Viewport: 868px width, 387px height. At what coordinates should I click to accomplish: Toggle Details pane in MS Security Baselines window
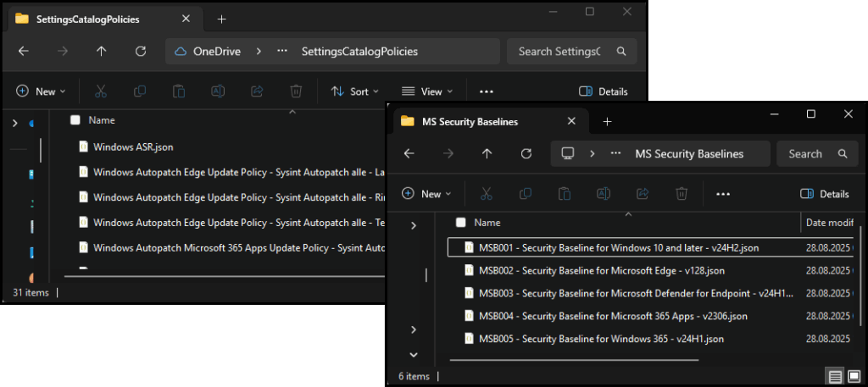coord(824,193)
